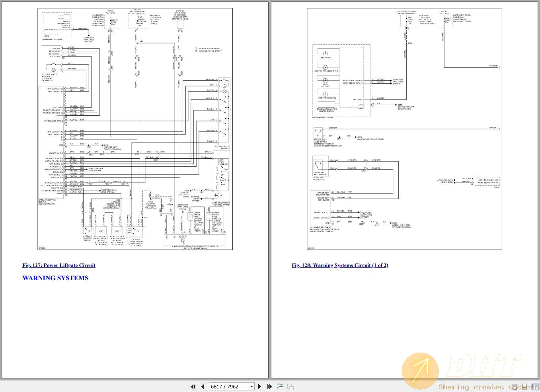Jump to the last page
This screenshot has width=540, height=392.
coord(269,386)
